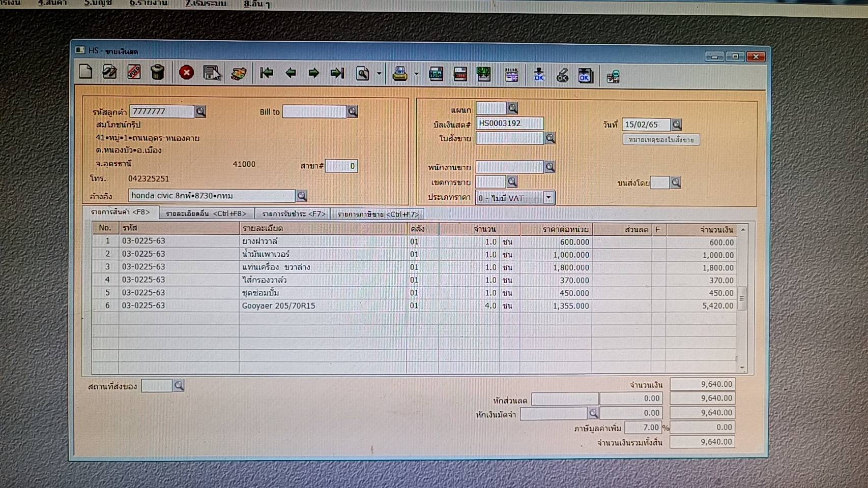The image size is (868, 488).
Task: Click the stamp OK toolbar icon
Action: point(539,75)
